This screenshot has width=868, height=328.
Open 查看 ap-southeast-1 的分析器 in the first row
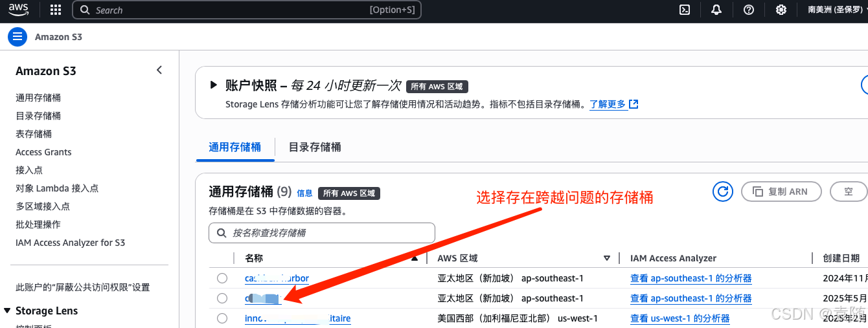point(691,278)
